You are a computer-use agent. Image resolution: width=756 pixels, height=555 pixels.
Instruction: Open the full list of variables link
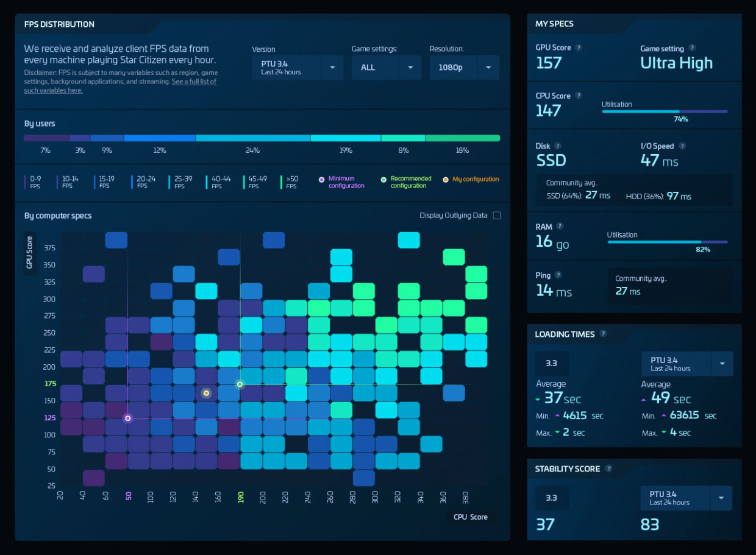pos(121,86)
